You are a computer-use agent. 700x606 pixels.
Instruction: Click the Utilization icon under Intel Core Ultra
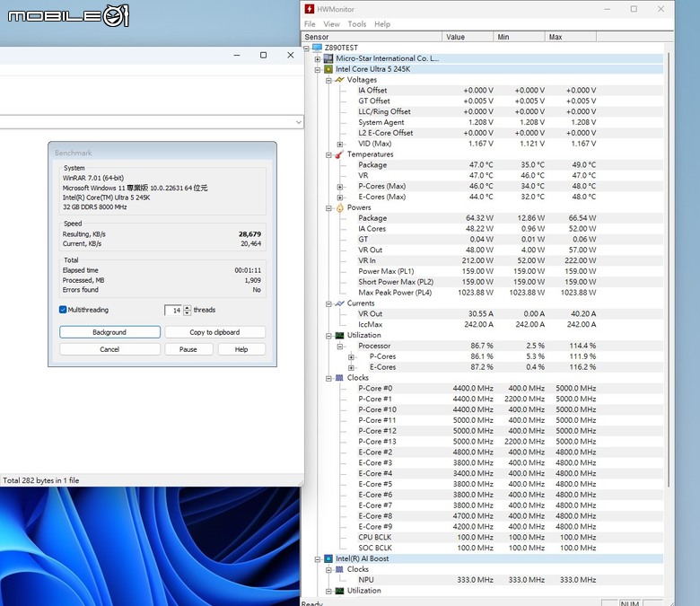[x=340, y=336]
